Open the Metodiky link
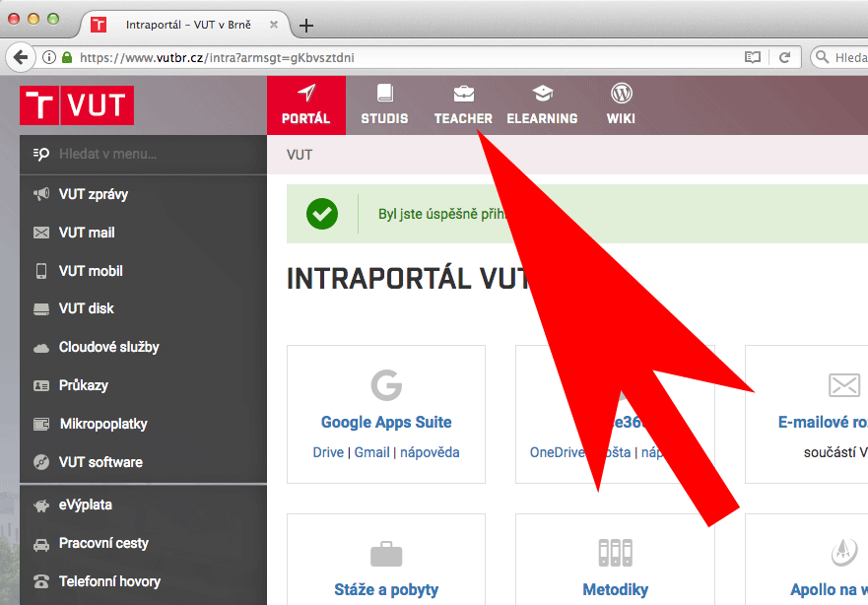The width and height of the screenshot is (868, 605). pos(616,590)
